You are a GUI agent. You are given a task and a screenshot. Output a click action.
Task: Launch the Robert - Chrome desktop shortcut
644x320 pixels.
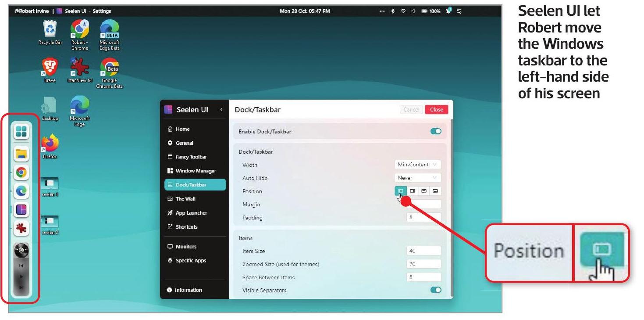click(x=80, y=35)
